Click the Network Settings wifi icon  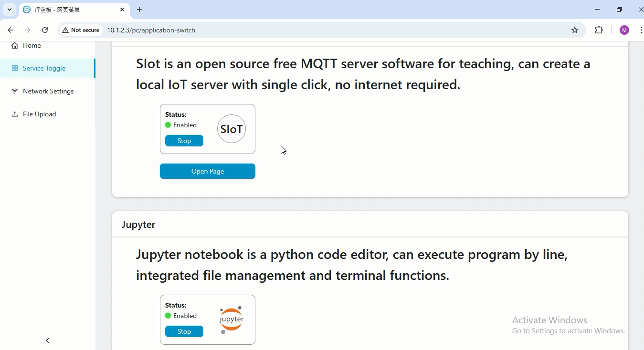pyautogui.click(x=15, y=91)
